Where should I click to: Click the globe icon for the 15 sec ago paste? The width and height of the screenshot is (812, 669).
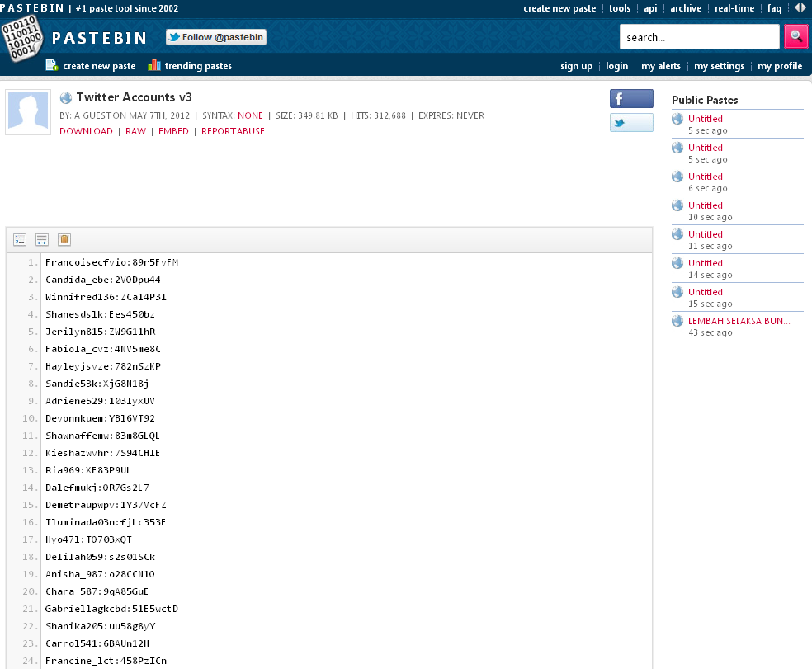(677, 293)
